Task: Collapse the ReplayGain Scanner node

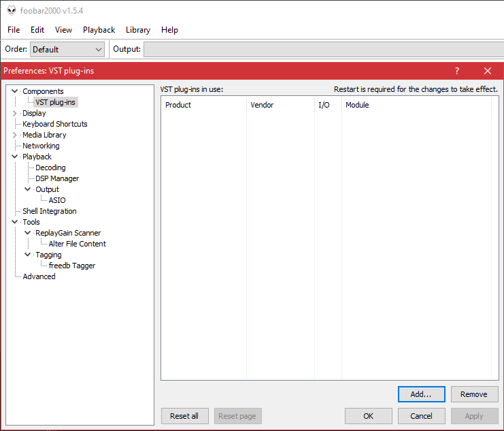Action: point(28,233)
